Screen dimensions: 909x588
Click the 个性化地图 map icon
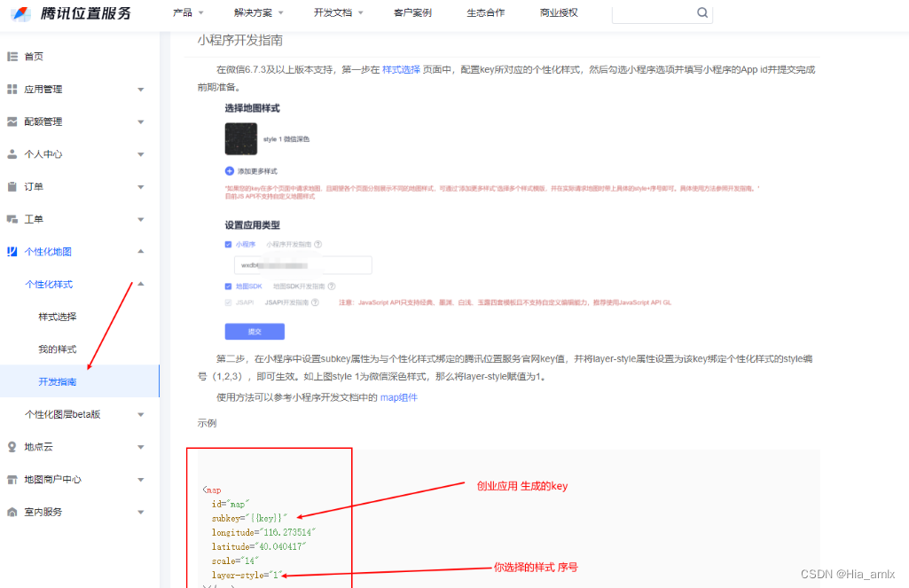12,251
